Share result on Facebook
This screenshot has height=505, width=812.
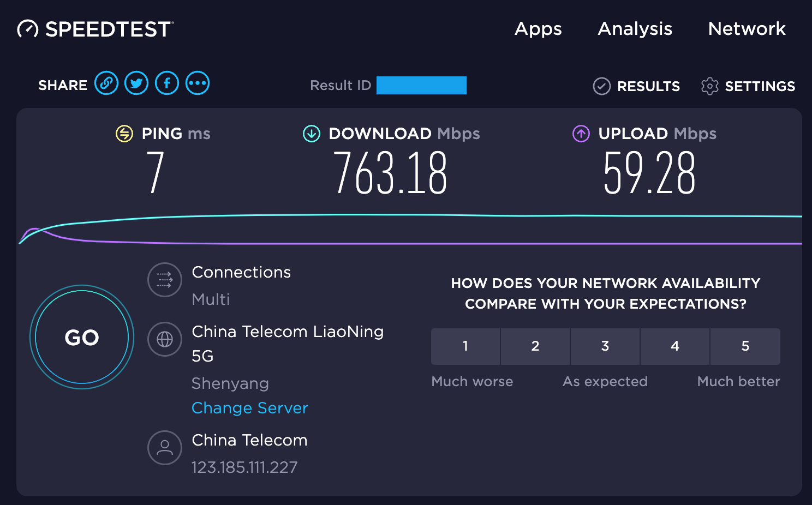167,83
